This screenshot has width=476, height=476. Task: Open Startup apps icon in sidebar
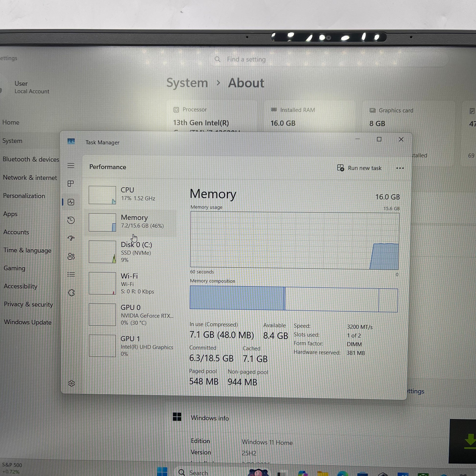pos(71,238)
